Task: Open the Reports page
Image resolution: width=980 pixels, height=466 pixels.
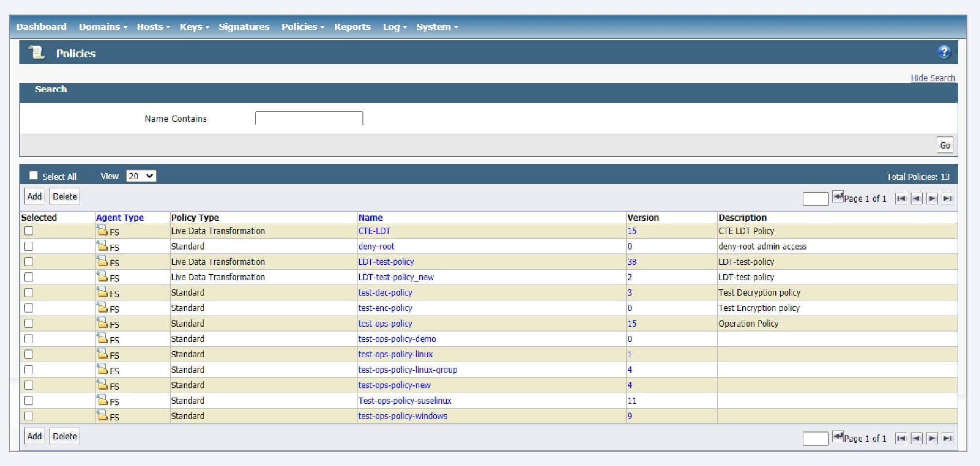Action: pyautogui.click(x=352, y=27)
